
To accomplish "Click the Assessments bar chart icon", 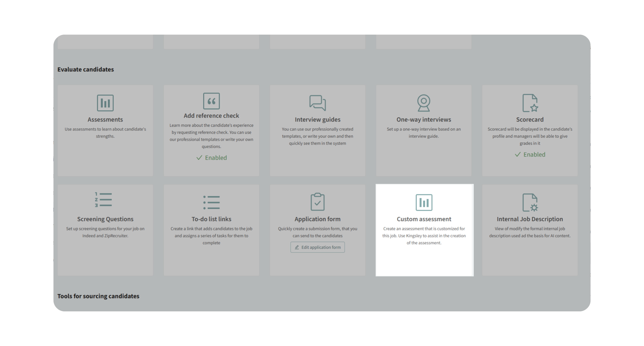I will pyautogui.click(x=105, y=103).
